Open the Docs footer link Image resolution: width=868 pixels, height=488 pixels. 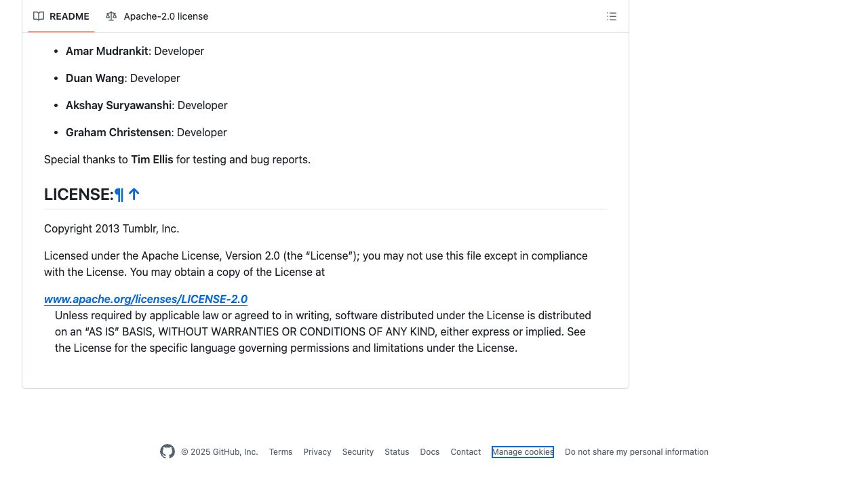[x=430, y=452]
